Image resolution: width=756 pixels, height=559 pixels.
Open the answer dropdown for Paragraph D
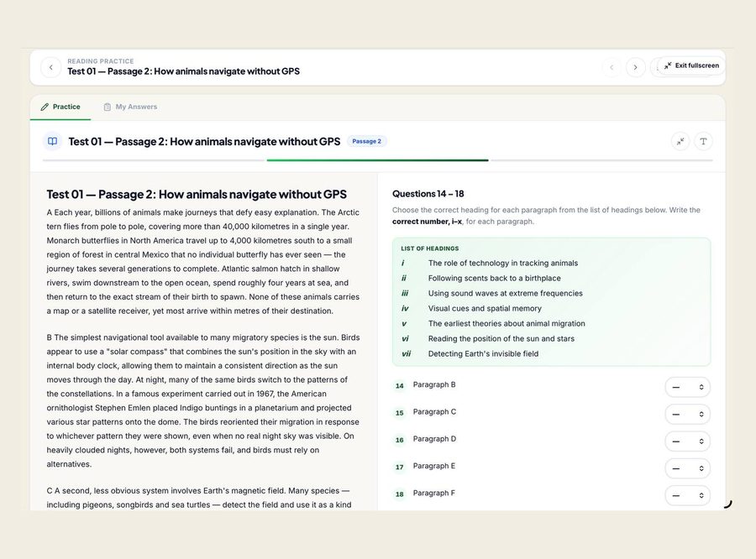[x=687, y=441]
